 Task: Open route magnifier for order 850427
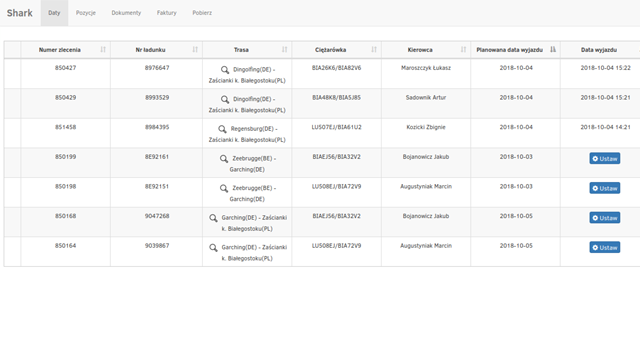[x=225, y=70]
